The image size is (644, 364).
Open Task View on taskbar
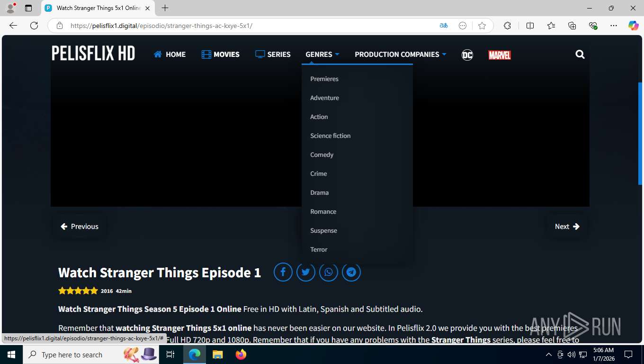tap(170, 355)
